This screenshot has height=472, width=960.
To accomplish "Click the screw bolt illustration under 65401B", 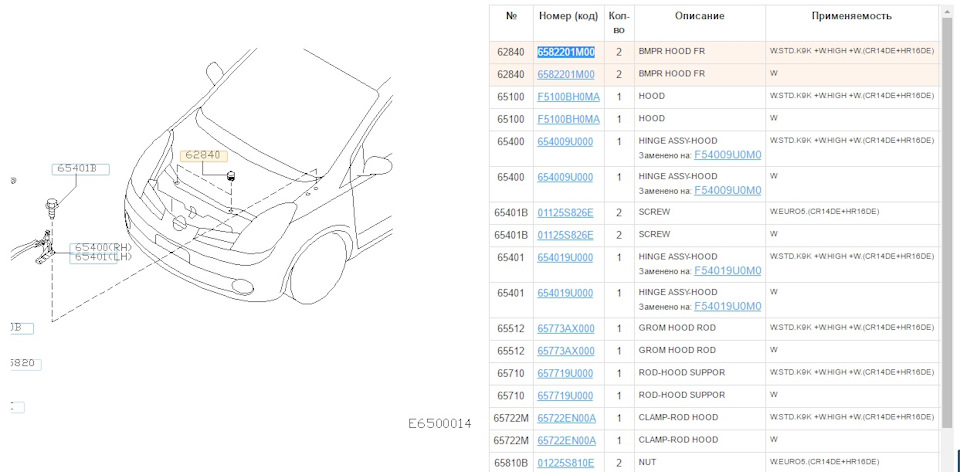I will (49, 206).
